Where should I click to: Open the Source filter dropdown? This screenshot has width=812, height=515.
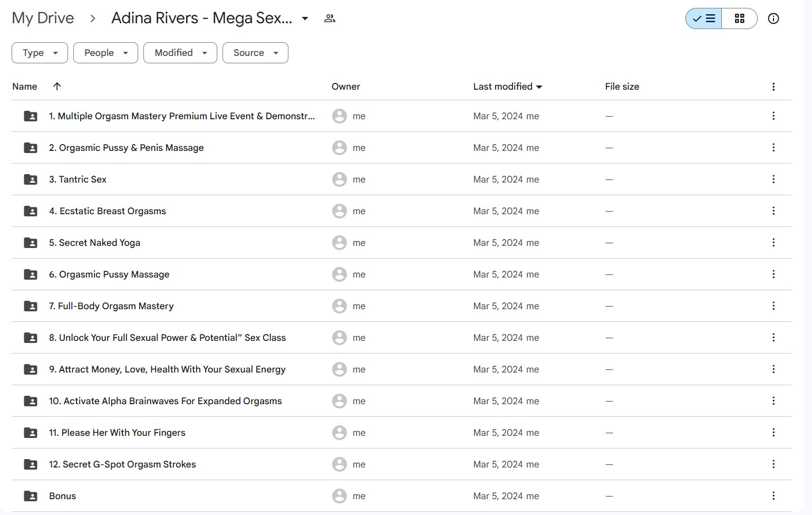coord(255,53)
